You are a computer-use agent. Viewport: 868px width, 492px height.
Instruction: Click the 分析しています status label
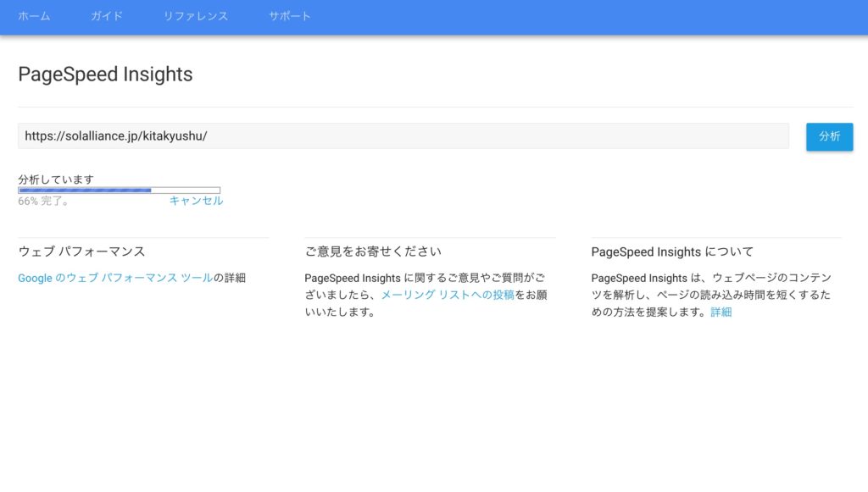pyautogui.click(x=56, y=180)
